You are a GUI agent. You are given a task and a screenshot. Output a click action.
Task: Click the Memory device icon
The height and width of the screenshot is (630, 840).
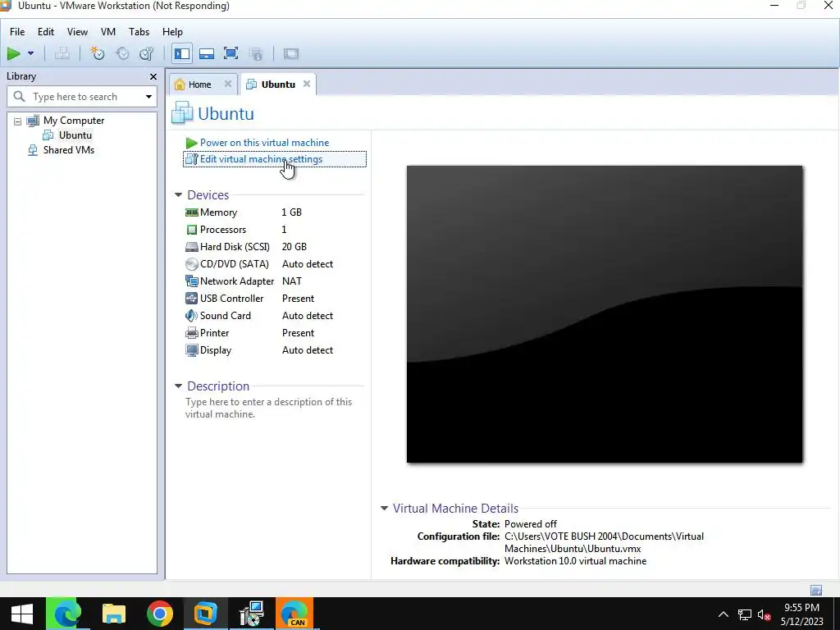pos(191,212)
